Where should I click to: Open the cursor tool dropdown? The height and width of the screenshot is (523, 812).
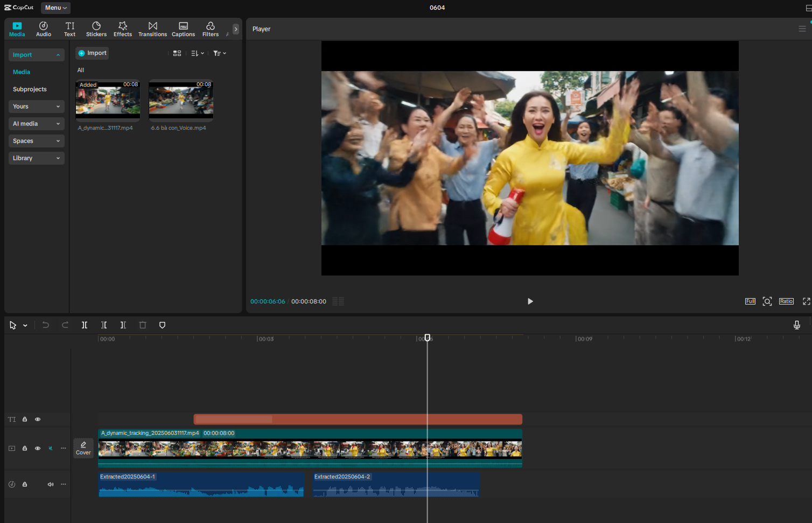point(25,326)
